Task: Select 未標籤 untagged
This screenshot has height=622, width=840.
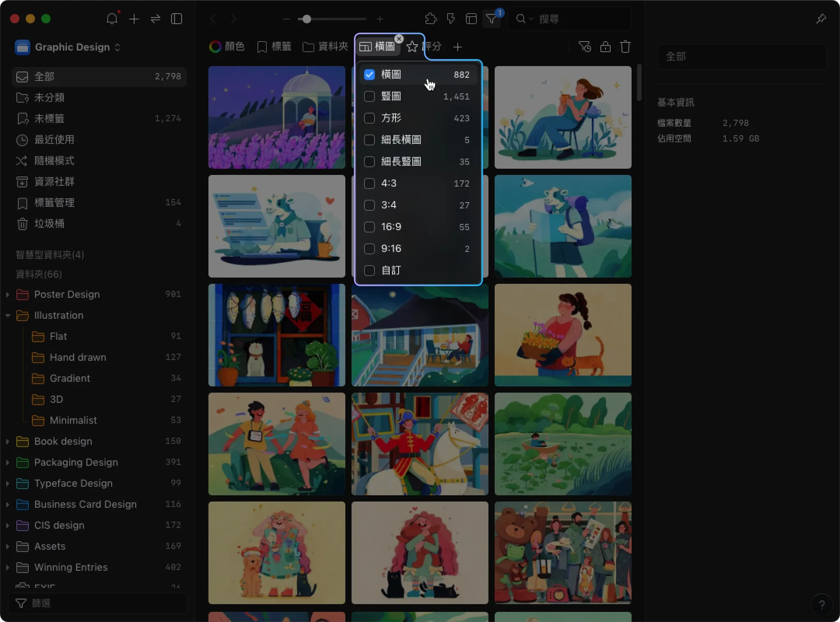Action: [99, 118]
